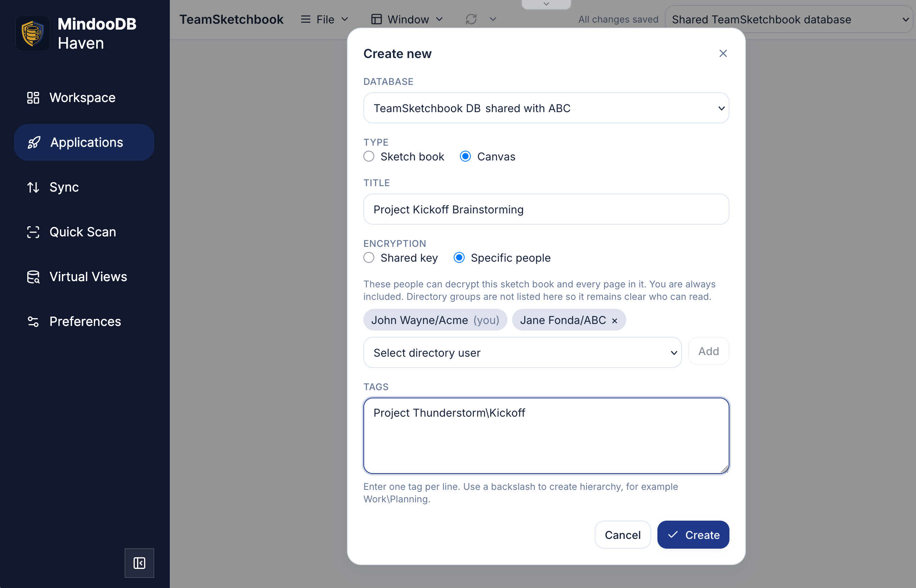
Task: Click the Preferences sliders icon
Action: click(33, 322)
